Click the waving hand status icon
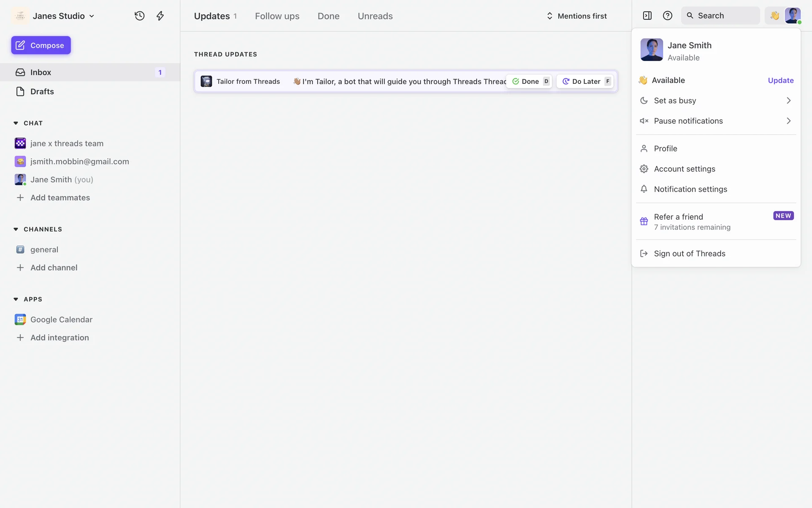 pyautogui.click(x=774, y=16)
